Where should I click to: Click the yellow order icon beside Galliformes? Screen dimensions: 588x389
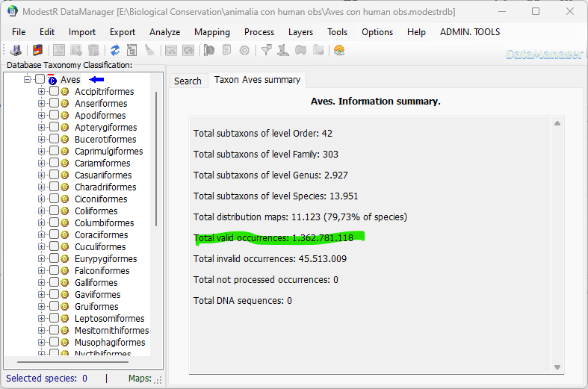point(65,282)
